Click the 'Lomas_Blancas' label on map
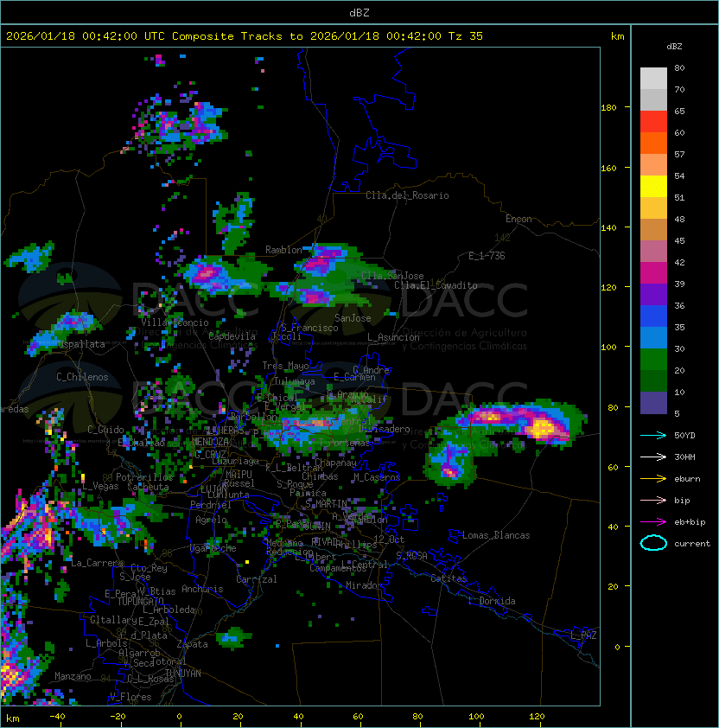 [496, 535]
